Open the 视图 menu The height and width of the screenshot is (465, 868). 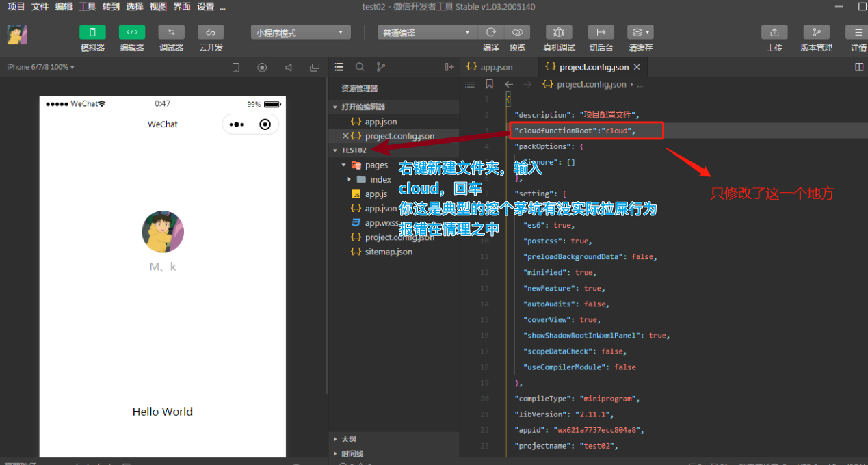click(158, 7)
